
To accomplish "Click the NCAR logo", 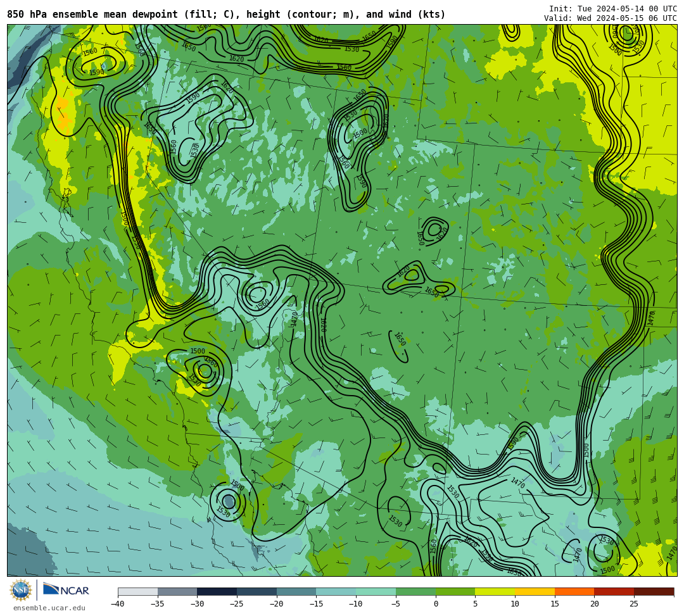I will click(66, 590).
